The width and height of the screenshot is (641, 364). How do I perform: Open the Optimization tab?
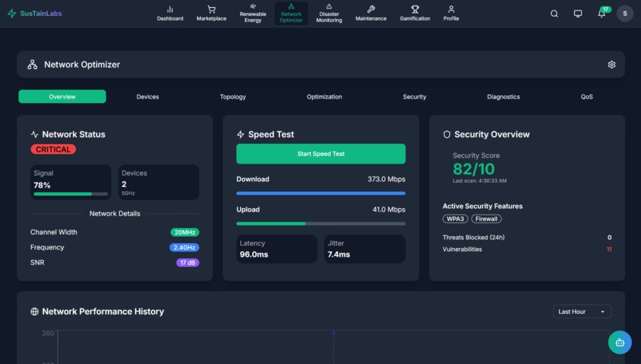(324, 97)
